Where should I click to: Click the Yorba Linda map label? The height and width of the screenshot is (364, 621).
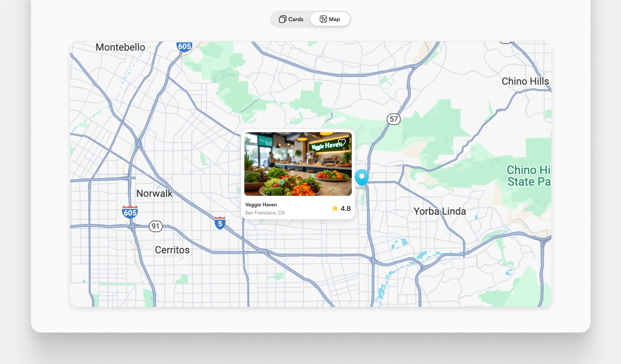coord(440,211)
